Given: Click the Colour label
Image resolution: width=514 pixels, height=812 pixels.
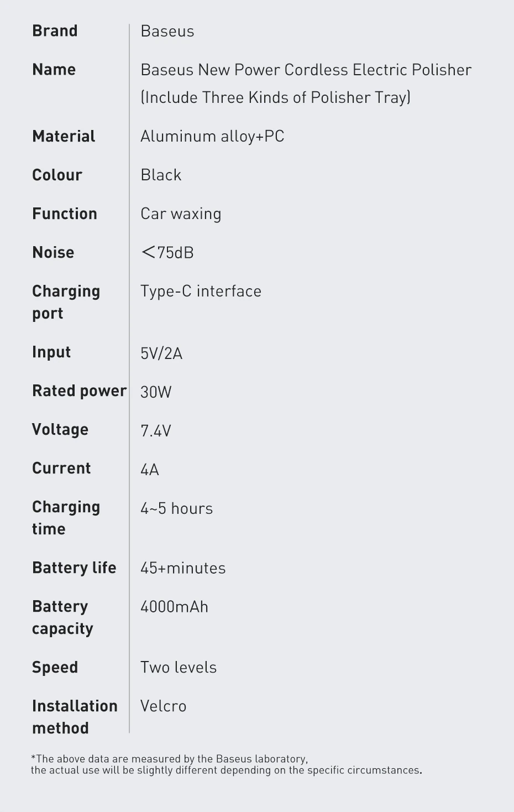Looking at the screenshot, I should [x=57, y=175].
